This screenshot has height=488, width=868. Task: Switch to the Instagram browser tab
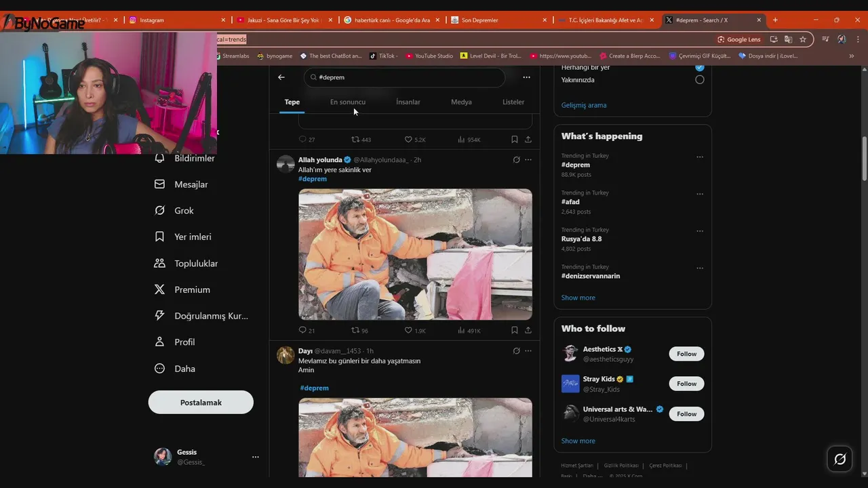coord(178,20)
